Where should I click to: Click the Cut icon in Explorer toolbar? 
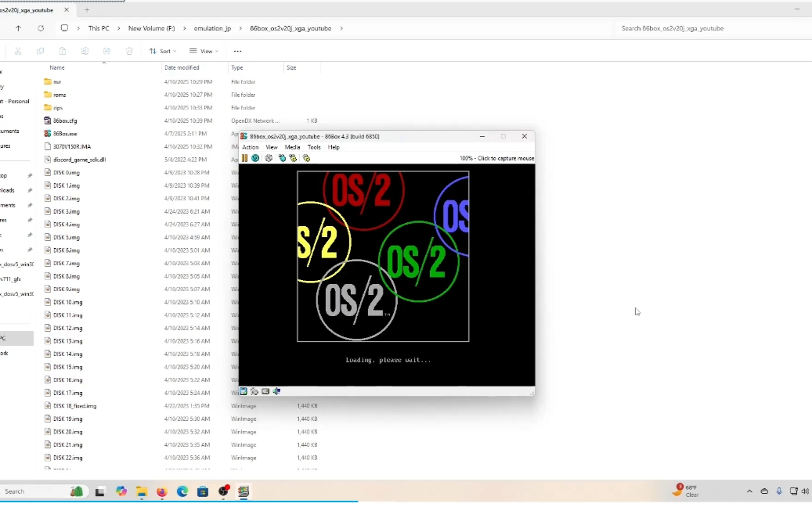tap(18, 51)
